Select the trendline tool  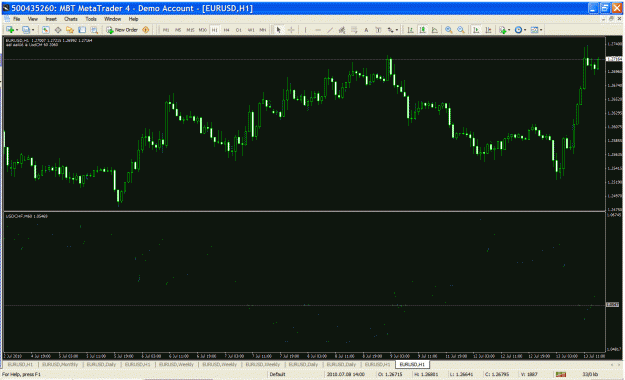pyautogui.click(x=330, y=30)
